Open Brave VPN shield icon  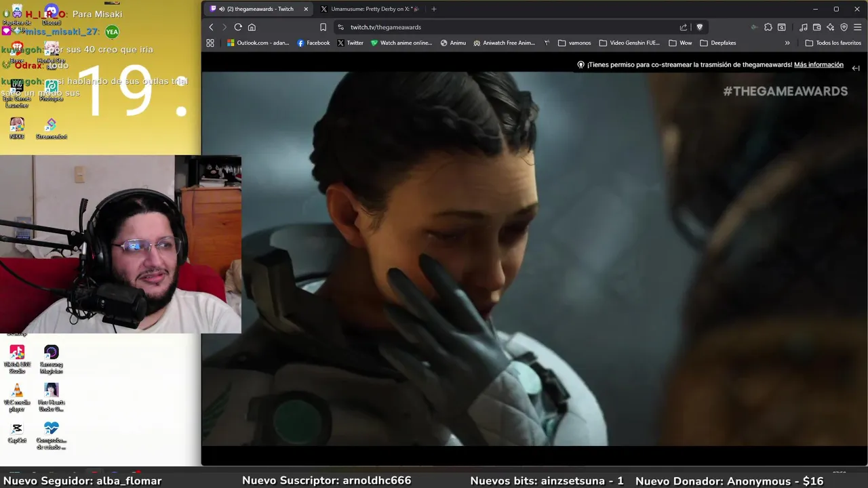point(844,27)
